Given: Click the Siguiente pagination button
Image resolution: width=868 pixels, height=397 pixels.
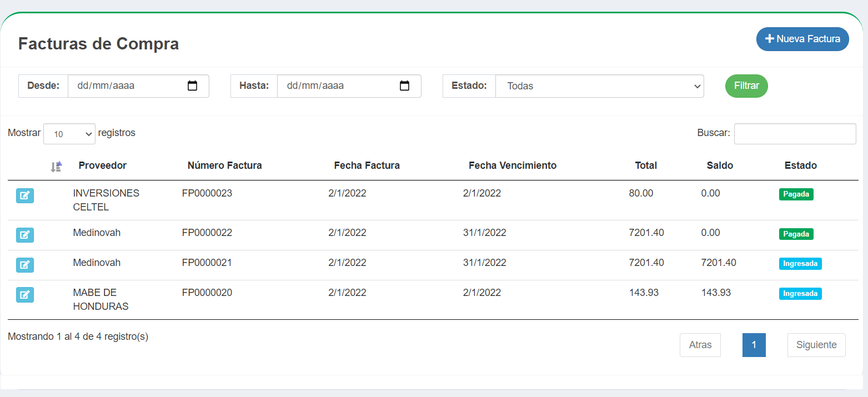Looking at the screenshot, I should [x=816, y=345].
